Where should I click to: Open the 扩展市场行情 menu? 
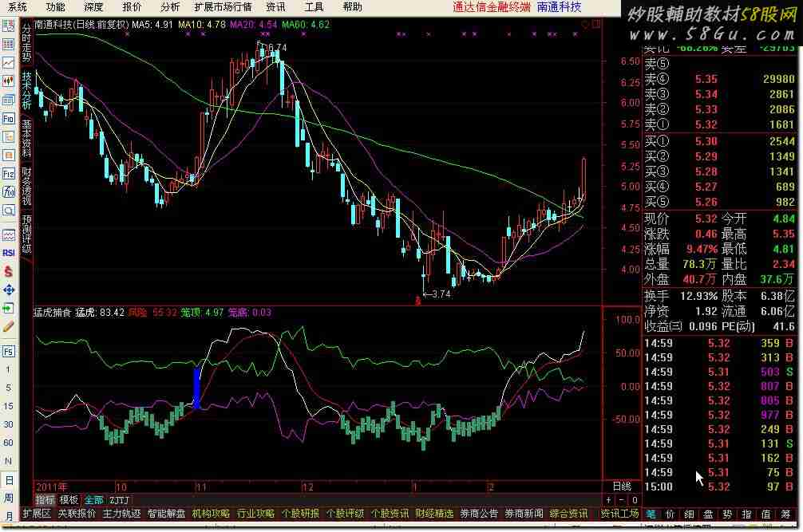[x=223, y=7]
